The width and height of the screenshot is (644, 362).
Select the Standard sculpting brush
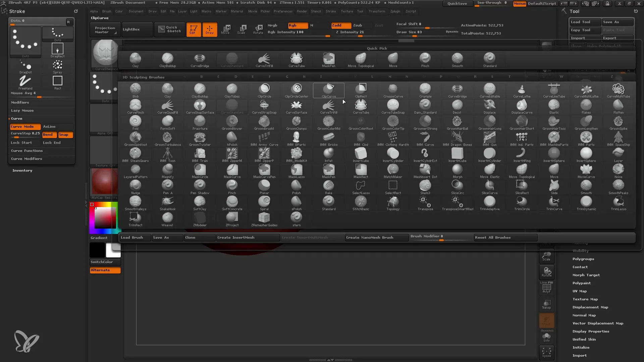(x=328, y=203)
